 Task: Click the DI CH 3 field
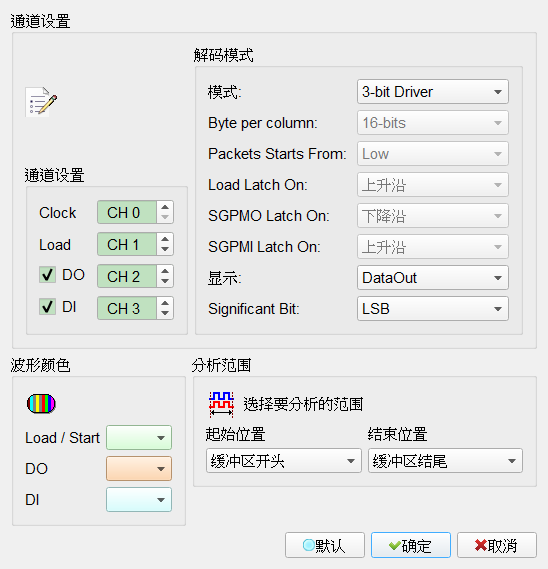pos(127,308)
